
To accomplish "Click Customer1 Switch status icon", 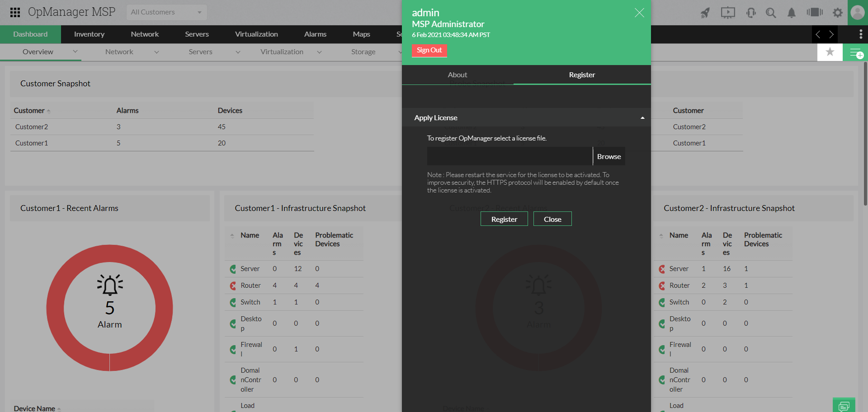I will coord(233,303).
